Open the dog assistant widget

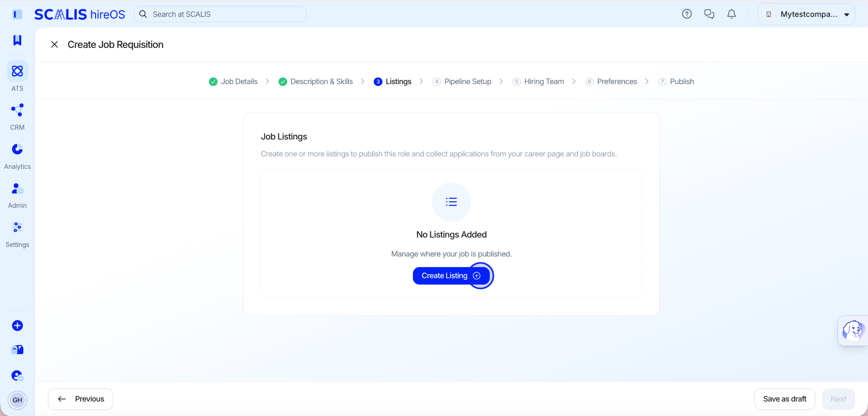tap(853, 330)
